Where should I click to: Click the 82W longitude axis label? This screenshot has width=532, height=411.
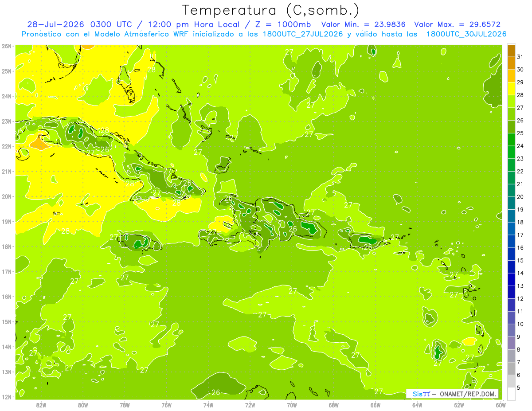(x=41, y=405)
